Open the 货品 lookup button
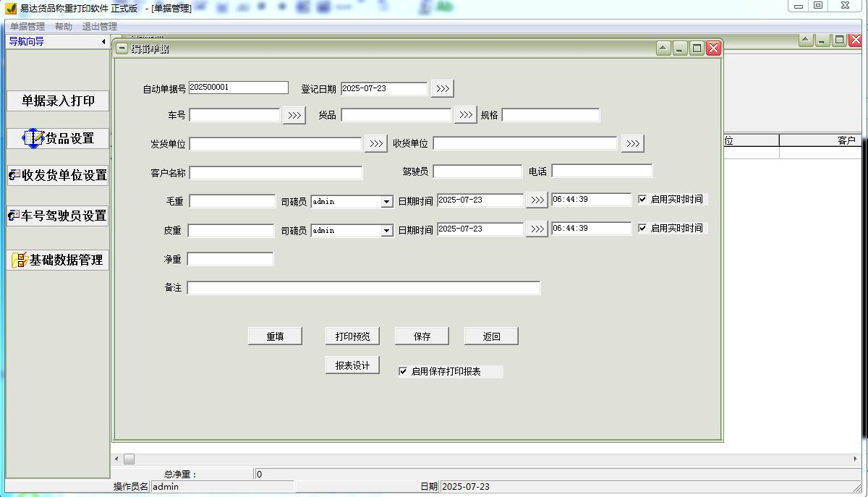 465,114
